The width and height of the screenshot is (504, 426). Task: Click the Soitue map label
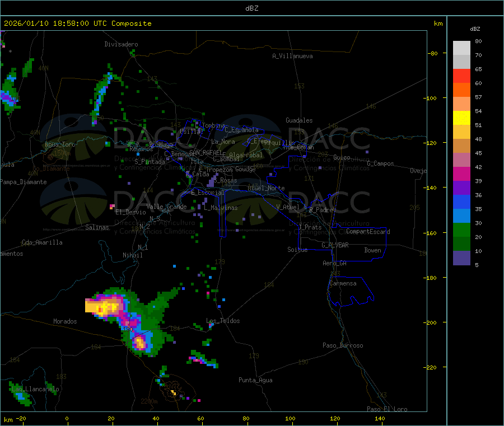click(297, 250)
